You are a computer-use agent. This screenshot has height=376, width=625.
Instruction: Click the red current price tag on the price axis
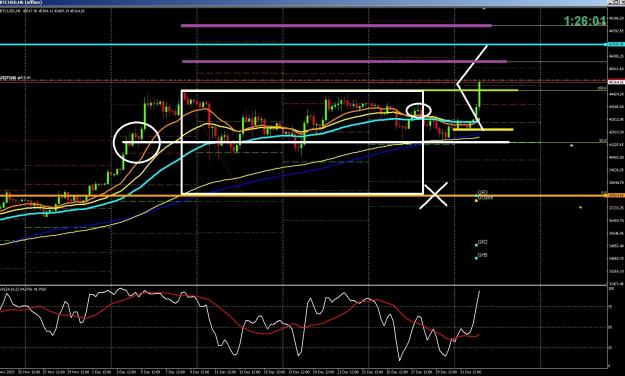[615, 82]
